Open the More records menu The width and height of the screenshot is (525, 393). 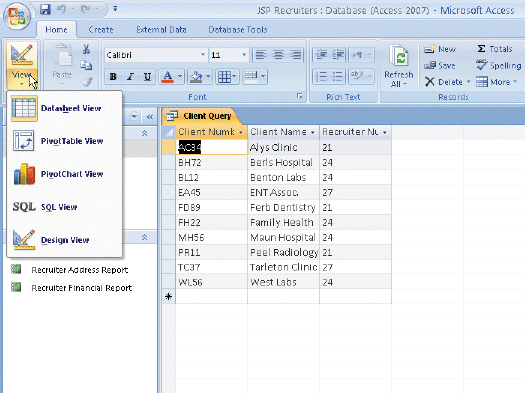(x=497, y=82)
